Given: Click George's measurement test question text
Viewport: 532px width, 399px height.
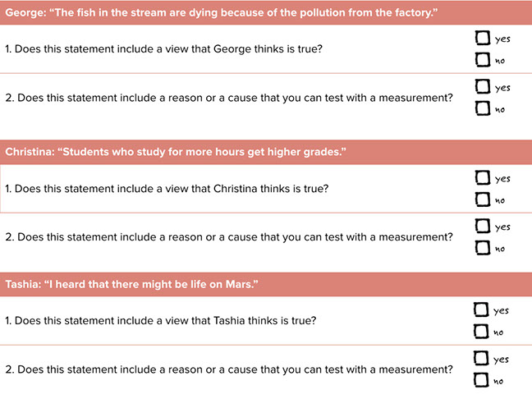Looking at the screenshot, I should click(229, 98).
